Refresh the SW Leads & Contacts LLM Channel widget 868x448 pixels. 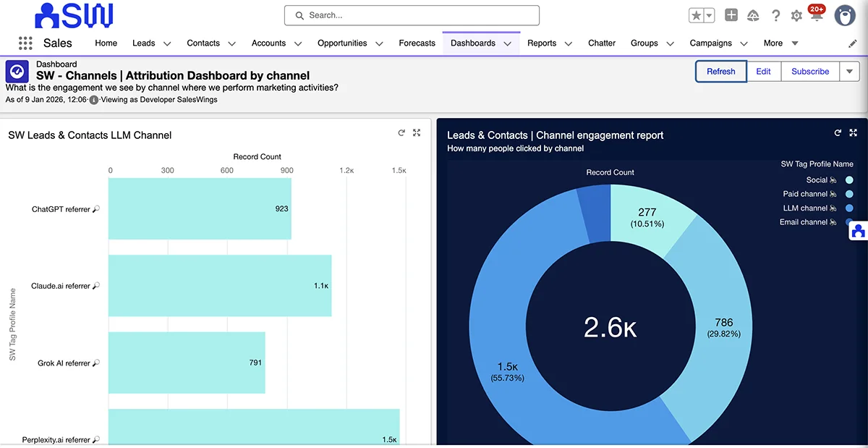point(401,133)
